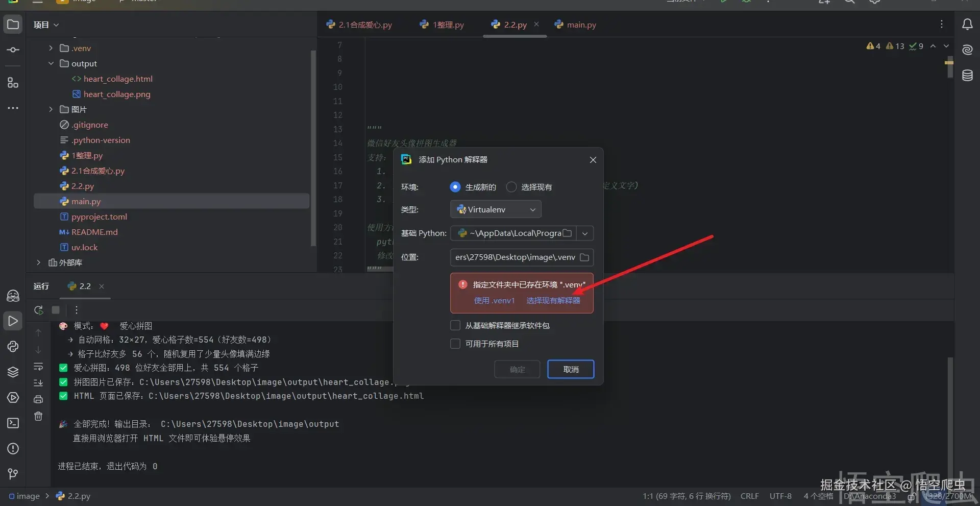Open the Notifications bell icon

click(967, 25)
